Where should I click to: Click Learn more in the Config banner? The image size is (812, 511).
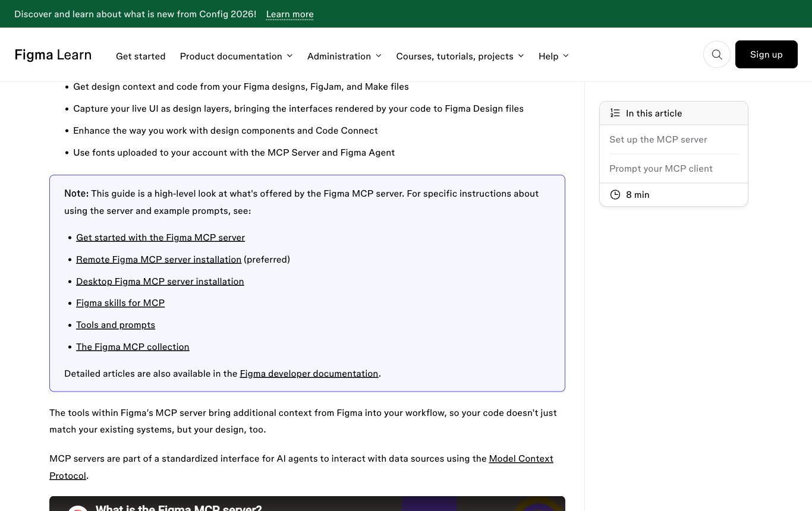click(x=289, y=14)
